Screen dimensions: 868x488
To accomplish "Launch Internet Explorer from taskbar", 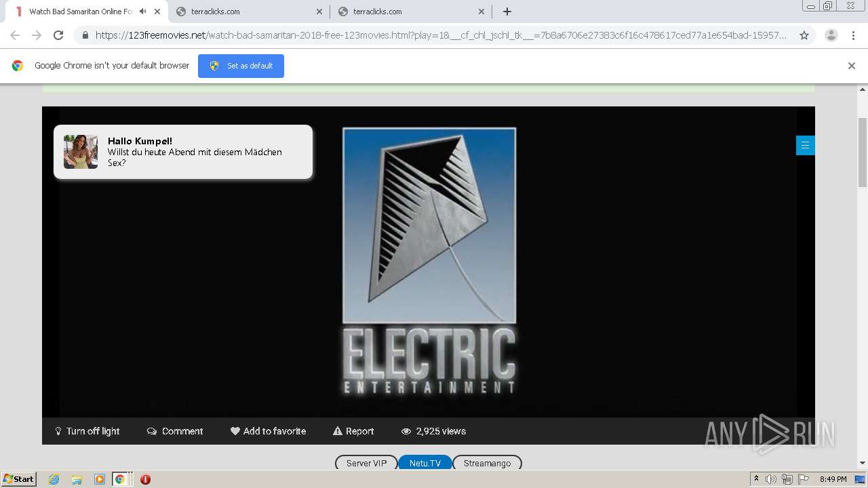I will [54, 479].
